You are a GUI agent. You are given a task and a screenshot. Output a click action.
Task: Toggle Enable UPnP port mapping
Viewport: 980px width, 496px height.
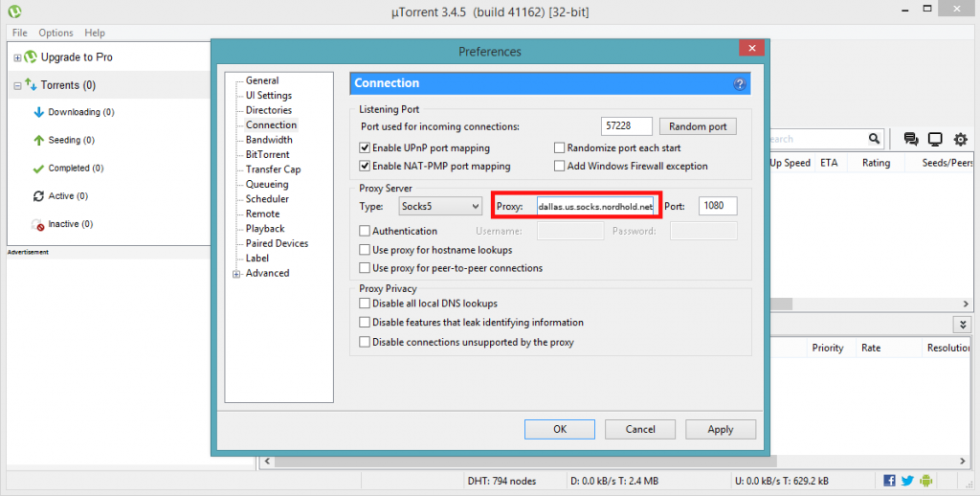click(365, 148)
